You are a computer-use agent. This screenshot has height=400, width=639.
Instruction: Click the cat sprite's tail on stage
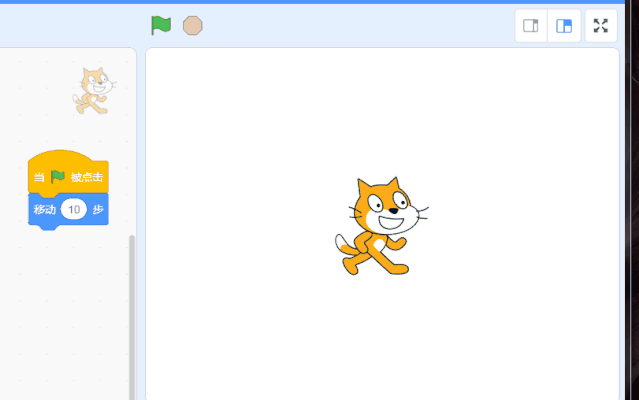point(345,244)
